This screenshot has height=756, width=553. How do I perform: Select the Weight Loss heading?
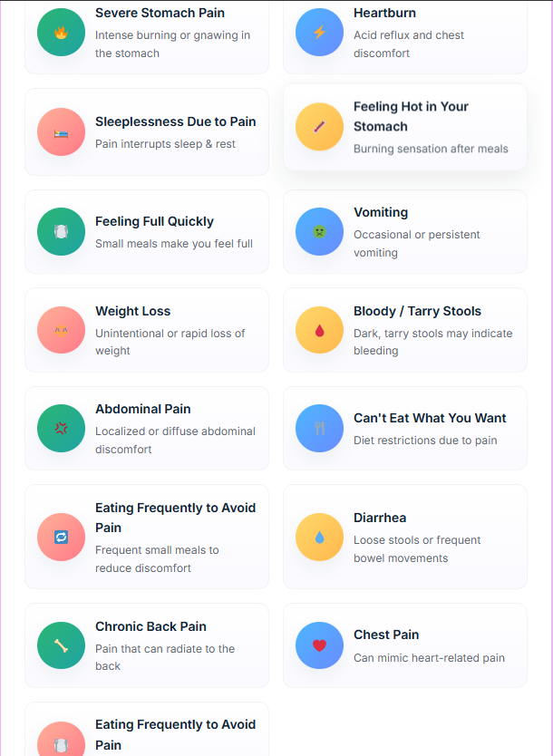coord(132,311)
